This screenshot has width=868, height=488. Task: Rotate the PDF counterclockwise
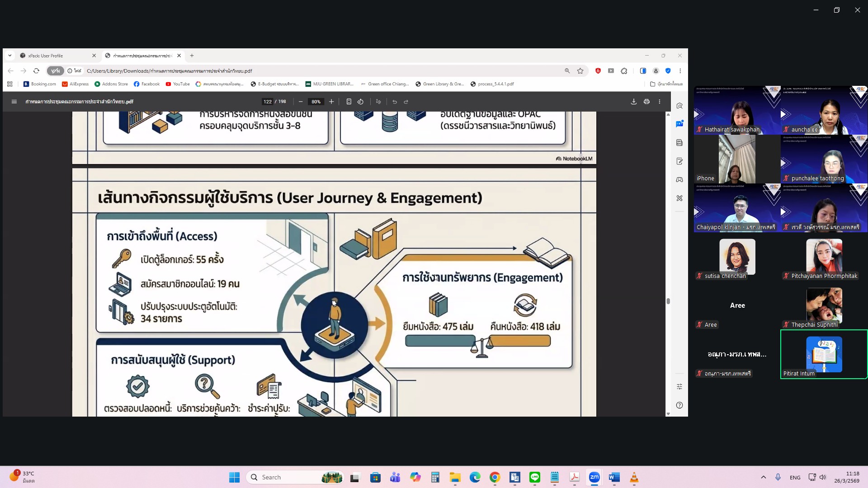pos(360,102)
